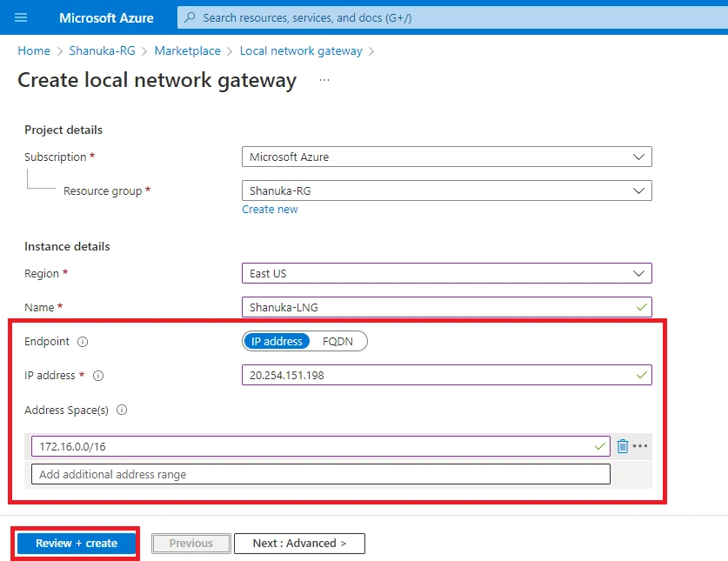This screenshot has width=728, height=561.
Task: Click the Create new resource group link
Action: point(270,210)
